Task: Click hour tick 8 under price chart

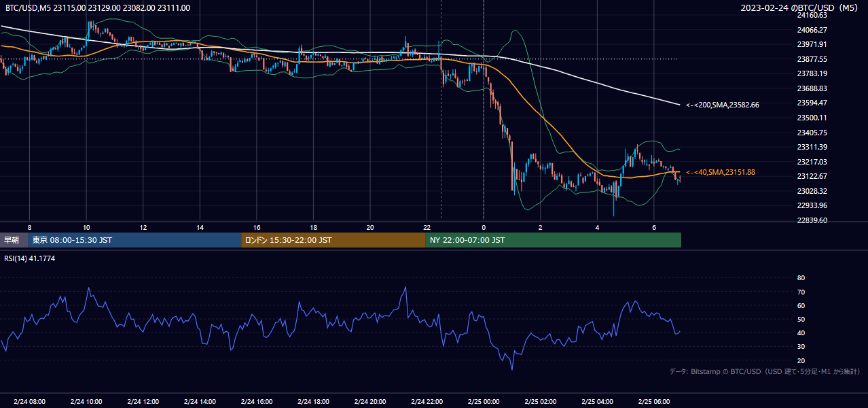Action: [29, 227]
